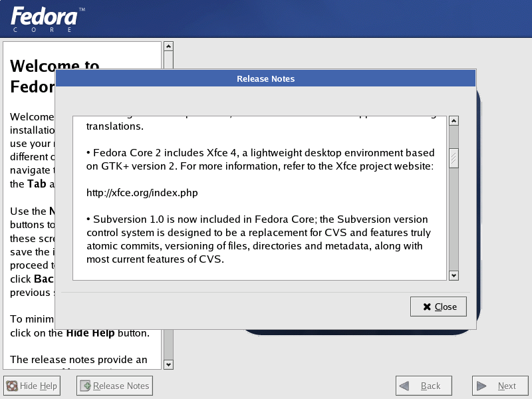Click release notes scrollbar up arrow
The image size is (532, 399).
coord(454,121)
